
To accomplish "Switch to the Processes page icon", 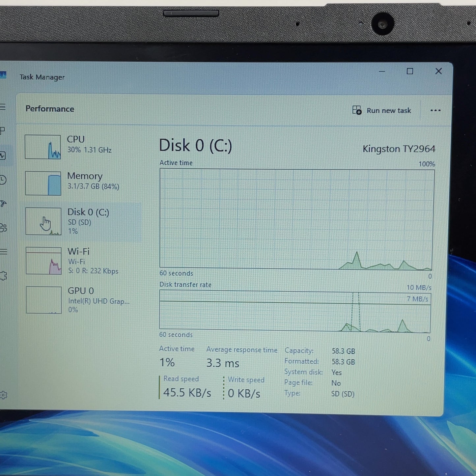I will [2, 131].
